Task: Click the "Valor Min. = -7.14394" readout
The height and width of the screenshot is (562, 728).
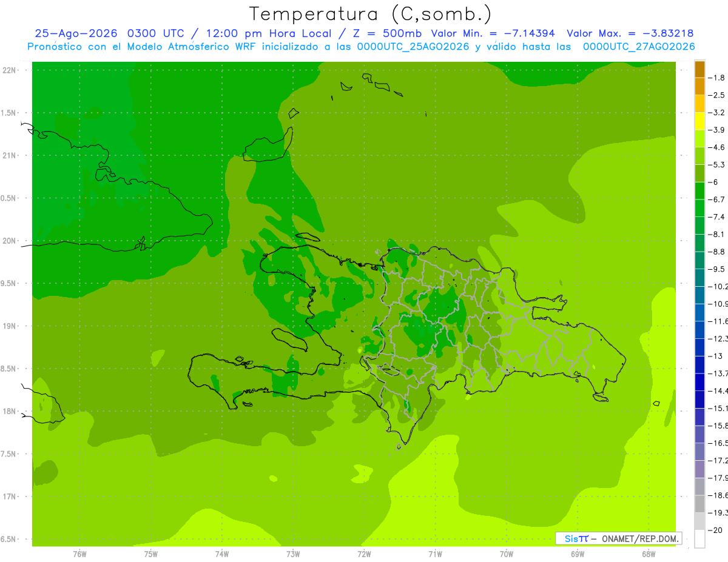Action: click(x=493, y=33)
